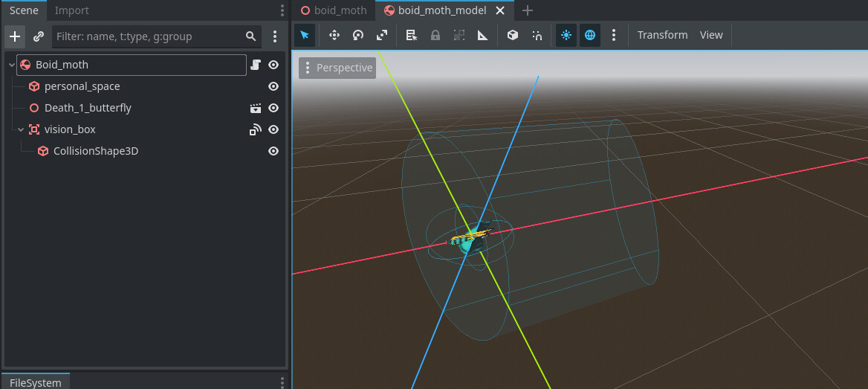Switch to Move mode tool
Image resolution: width=868 pixels, height=389 pixels.
334,35
